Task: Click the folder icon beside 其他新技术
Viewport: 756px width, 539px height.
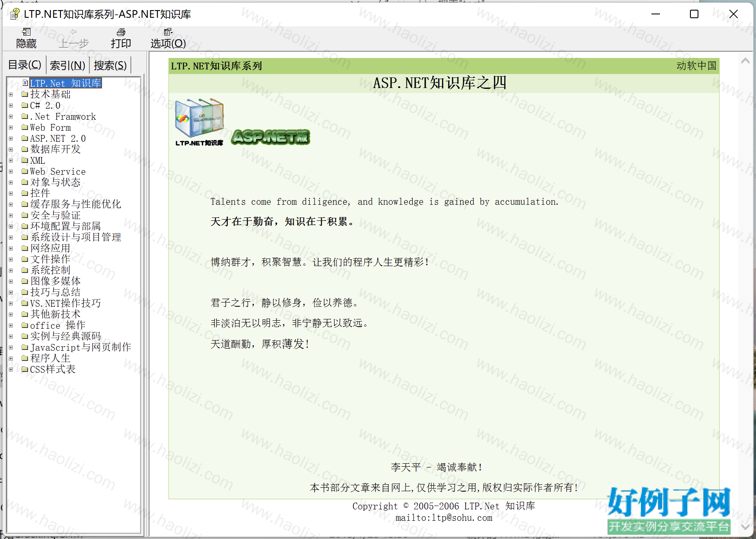Action: tap(25, 314)
